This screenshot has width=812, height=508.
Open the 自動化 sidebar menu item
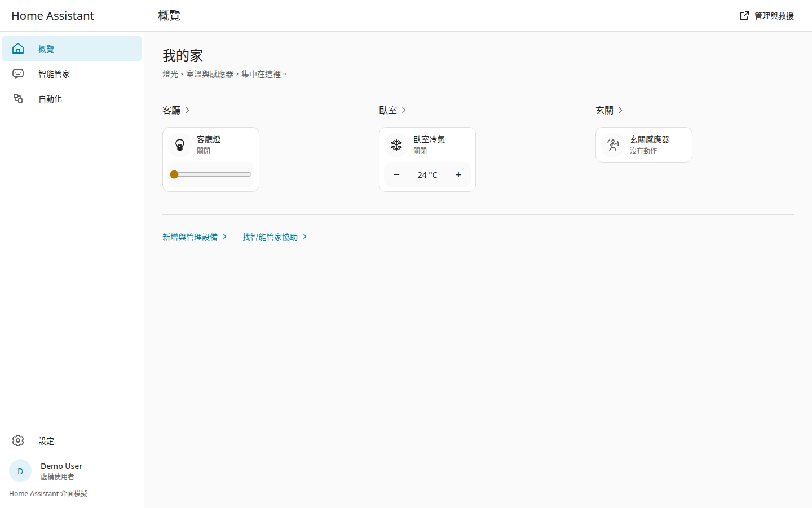(72, 98)
